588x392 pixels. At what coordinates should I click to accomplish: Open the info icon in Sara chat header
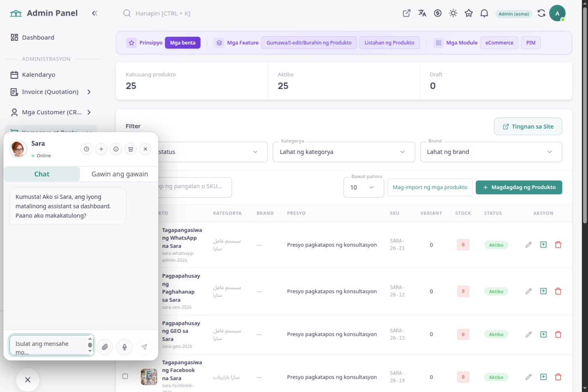(116, 149)
